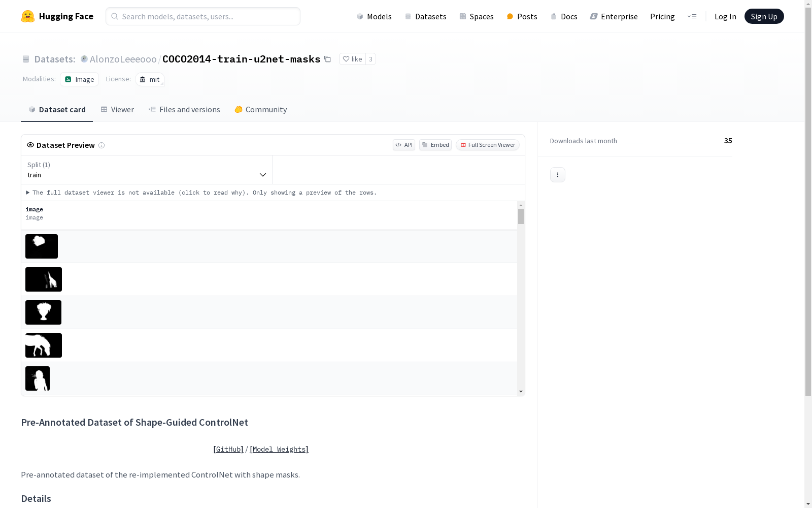The height and width of the screenshot is (508, 812).
Task: Open the Docs navigation item
Action: pos(564,16)
